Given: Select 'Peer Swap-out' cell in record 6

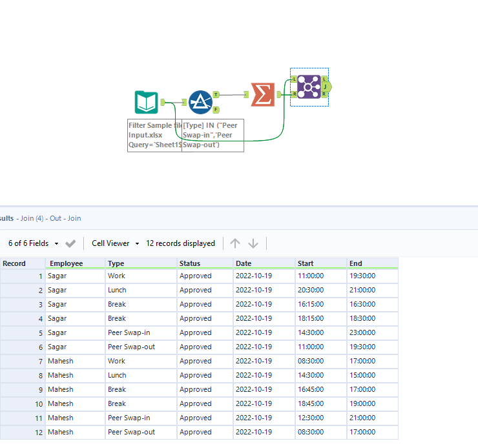Looking at the screenshot, I should [x=141, y=347].
